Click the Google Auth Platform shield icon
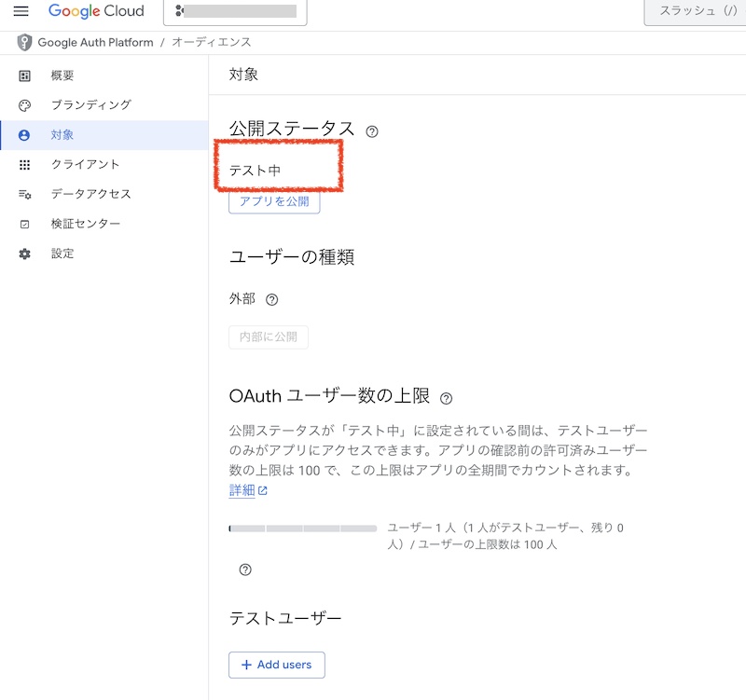The image size is (746, 700). click(x=24, y=43)
